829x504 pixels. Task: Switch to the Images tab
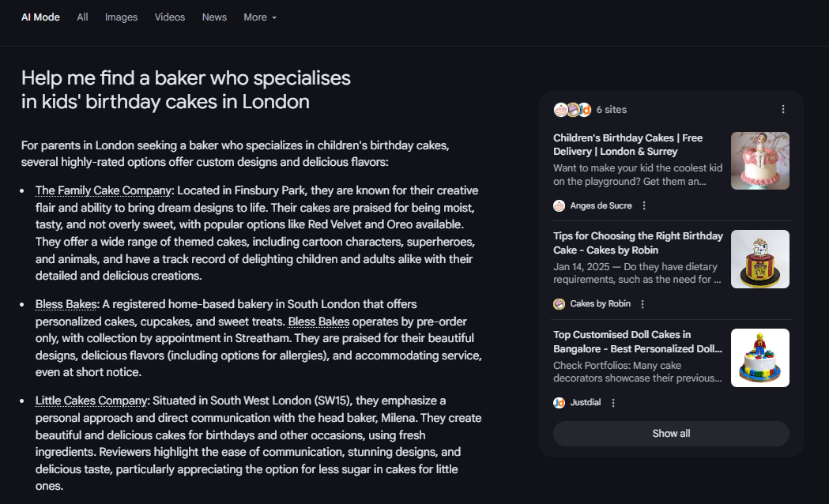pos(121,17)
